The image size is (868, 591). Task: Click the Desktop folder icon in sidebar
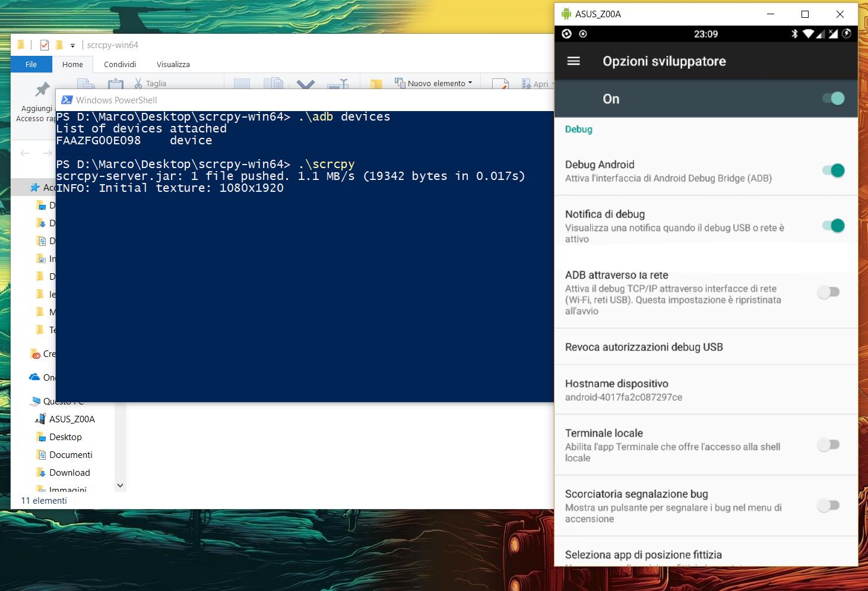tap(41, 437)
